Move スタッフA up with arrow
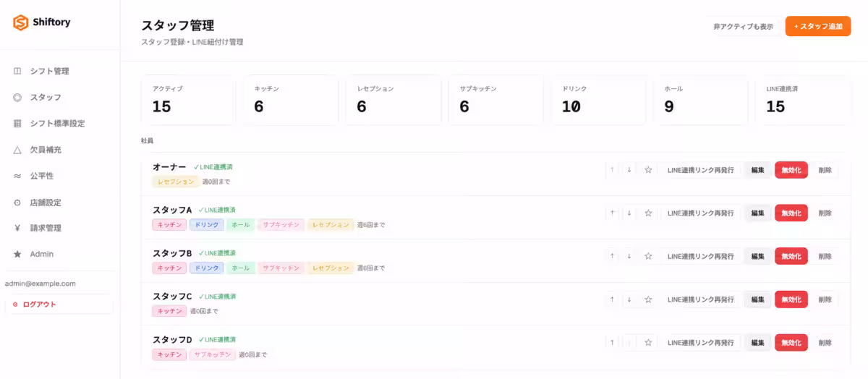Viewport: 868px width, 379px height. click(x=612, y=213)
